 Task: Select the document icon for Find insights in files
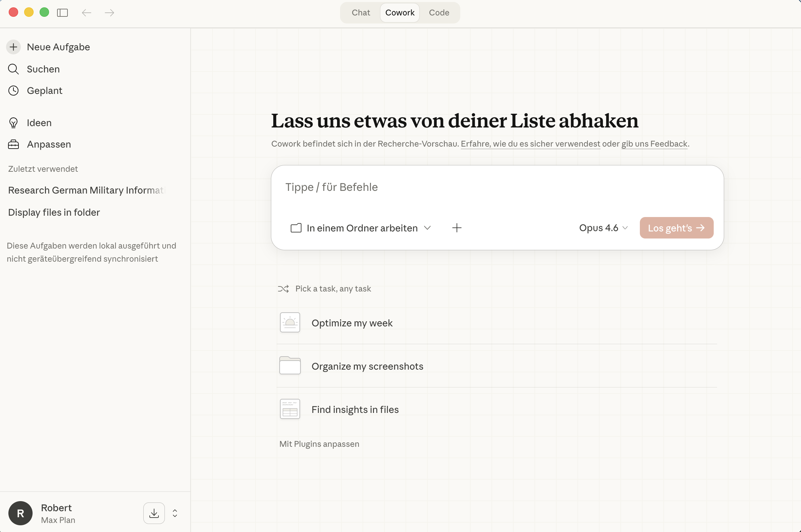[x=289, y=409]
